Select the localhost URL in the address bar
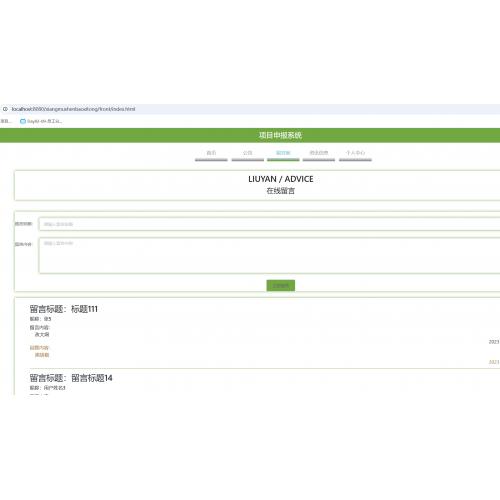 pyautogui.click(x=73, y=109)
